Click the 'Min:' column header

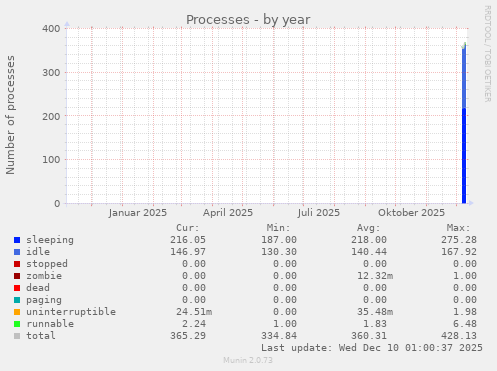click(x=278, y=228)
